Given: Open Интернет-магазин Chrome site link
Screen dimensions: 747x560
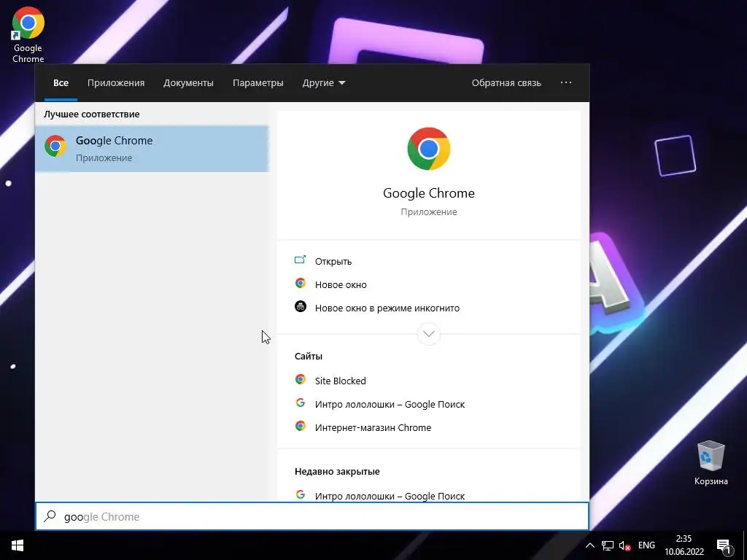Looking at the screenshot, I should (x=373, y=427).
